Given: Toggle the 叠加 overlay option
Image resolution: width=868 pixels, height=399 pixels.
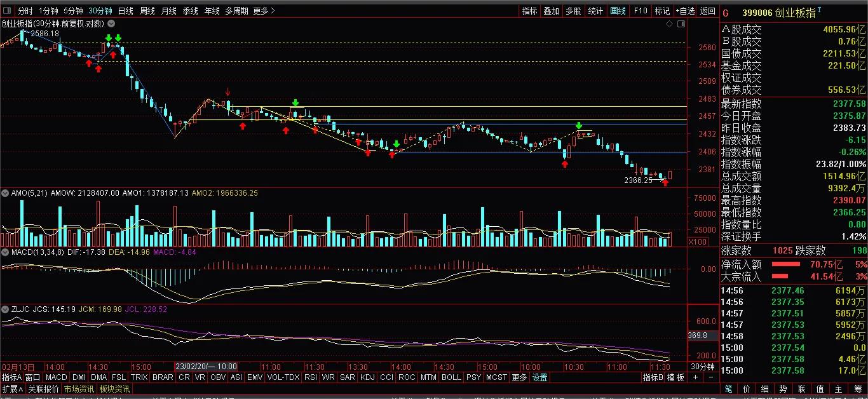Looking at the screenshot, I should click(x=551, y=11).
